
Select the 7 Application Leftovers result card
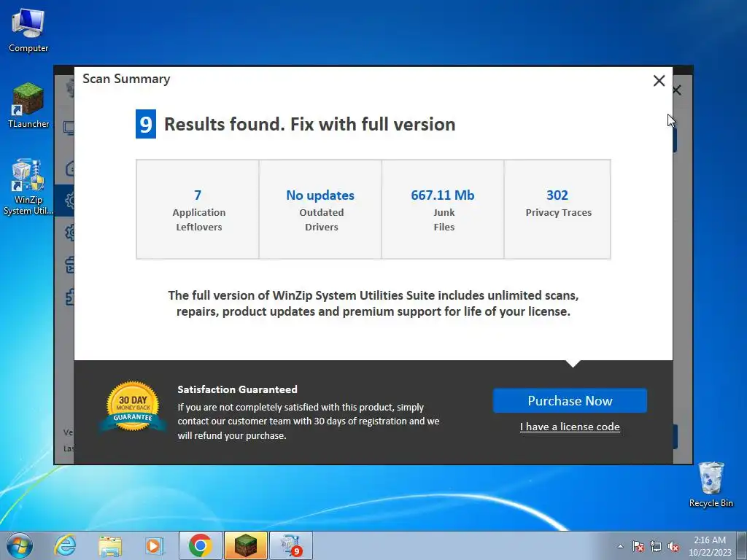point(198,209)
